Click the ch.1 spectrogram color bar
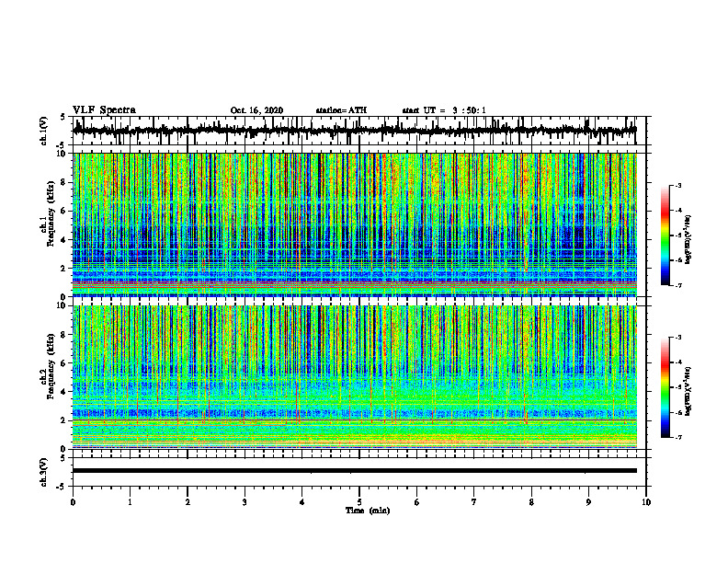The height and width of the screenshot is (563, 728). [x=665, y=236]
